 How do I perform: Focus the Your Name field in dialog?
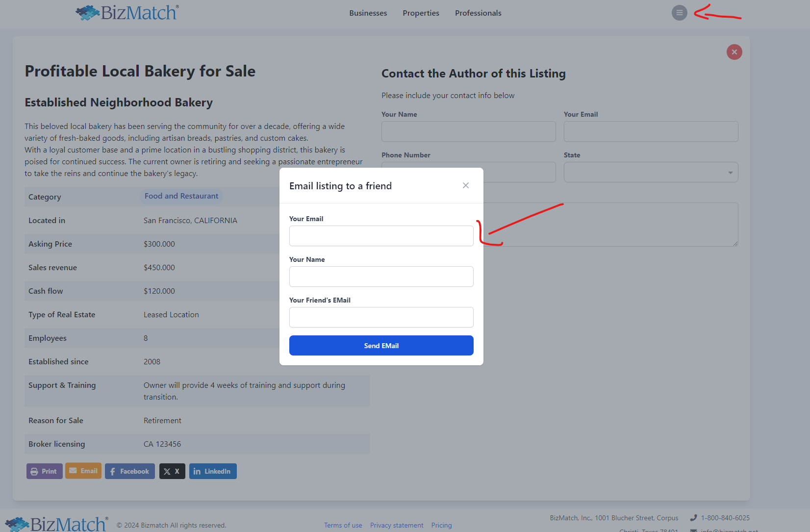point(381,277)
